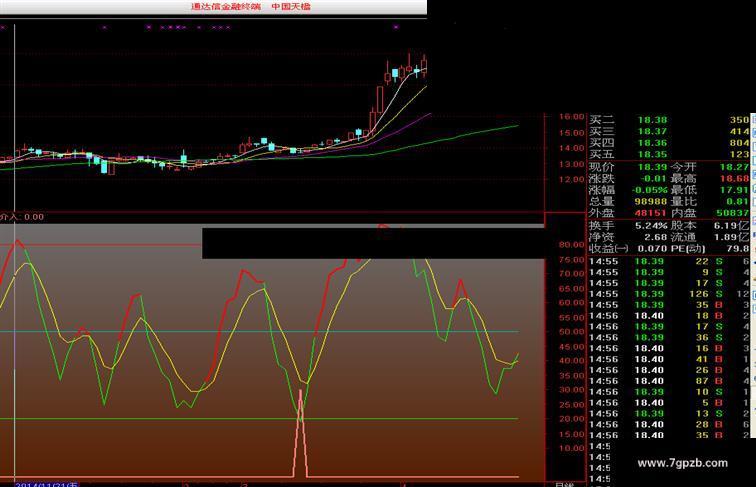Click the 今开 value 18.27

click(x=734, y=167)
